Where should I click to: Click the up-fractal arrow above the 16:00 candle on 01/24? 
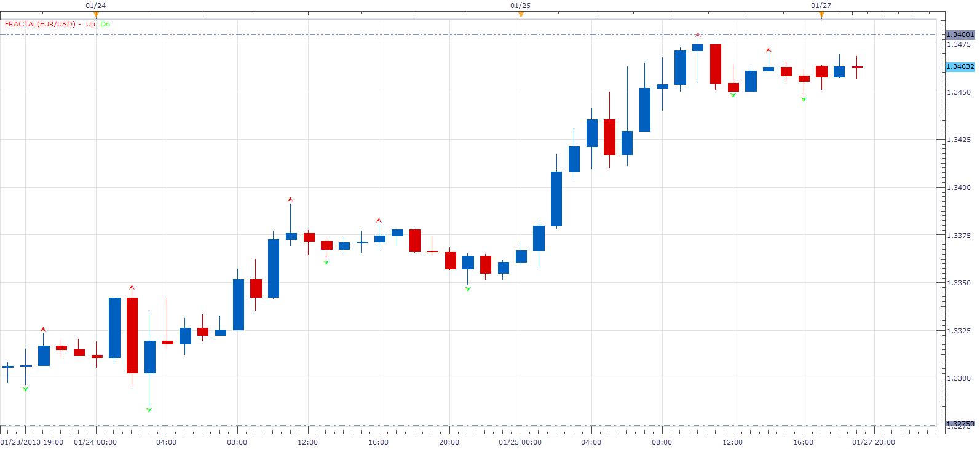pyautogui.click(x=379, y=220)
